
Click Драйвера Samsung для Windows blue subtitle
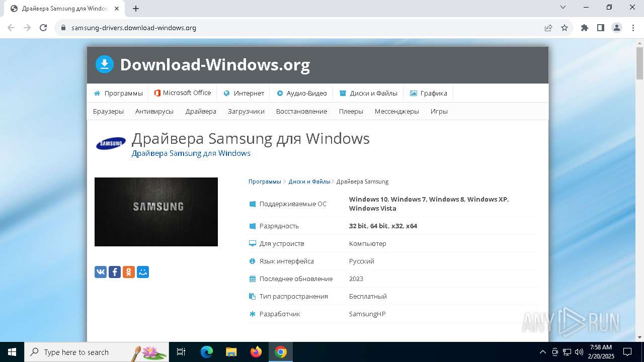coord(191,153)
